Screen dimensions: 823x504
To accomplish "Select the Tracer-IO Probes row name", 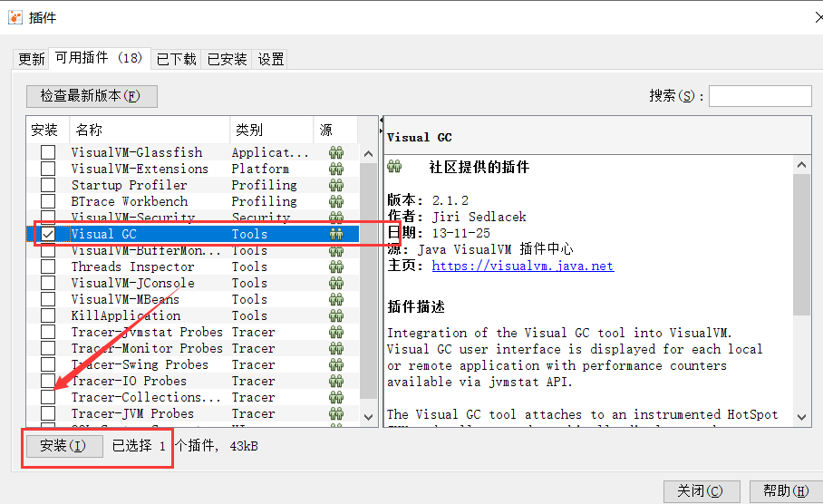I will point(129,381).
